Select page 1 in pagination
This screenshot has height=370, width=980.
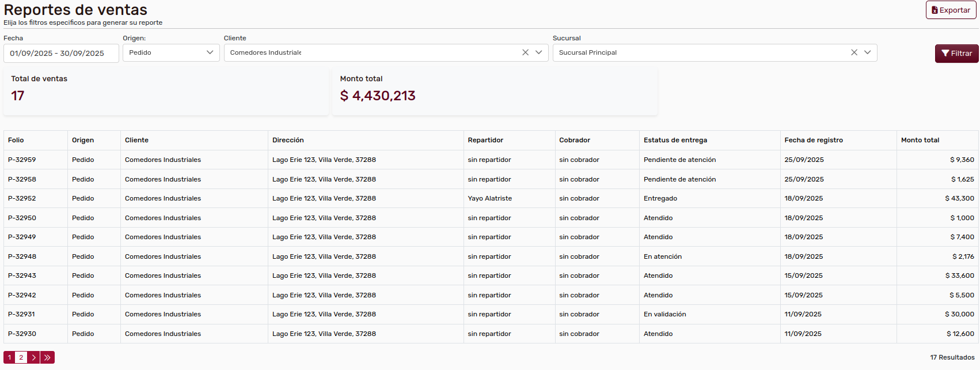[9, 357]
